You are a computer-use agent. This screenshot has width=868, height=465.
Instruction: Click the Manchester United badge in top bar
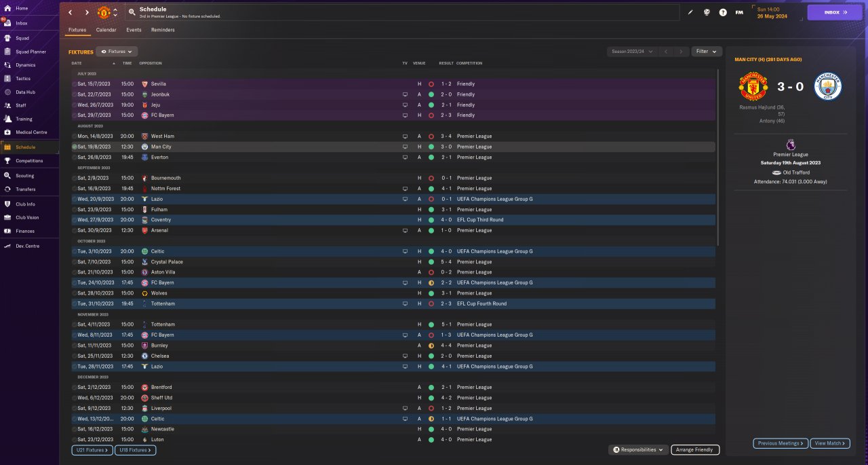(x=104, y=12)
